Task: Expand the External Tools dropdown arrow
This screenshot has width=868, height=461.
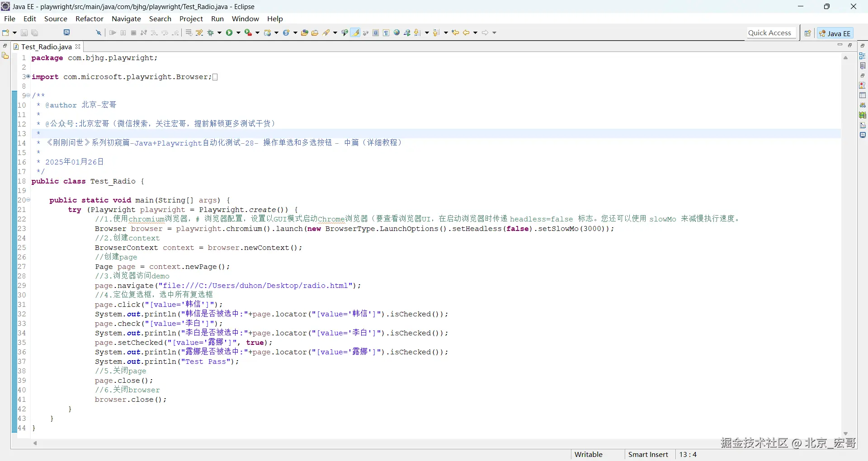Action: 258,33
